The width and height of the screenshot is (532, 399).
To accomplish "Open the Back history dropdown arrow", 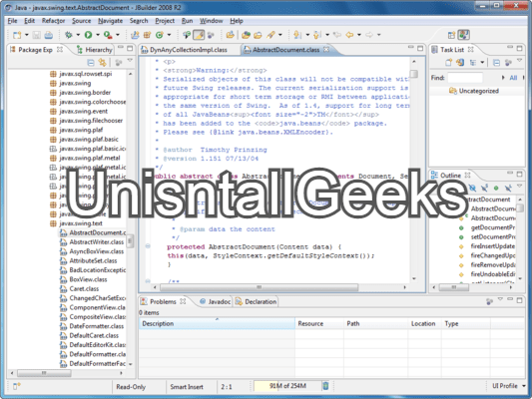I will 359,35.
